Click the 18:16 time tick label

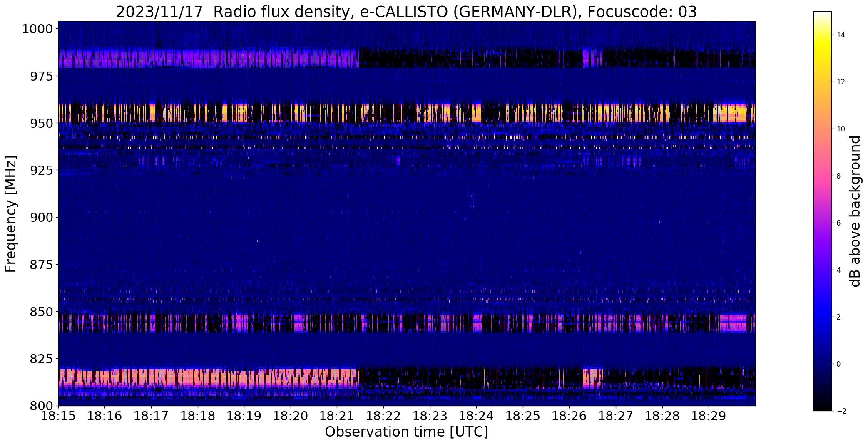coord(105,416)
